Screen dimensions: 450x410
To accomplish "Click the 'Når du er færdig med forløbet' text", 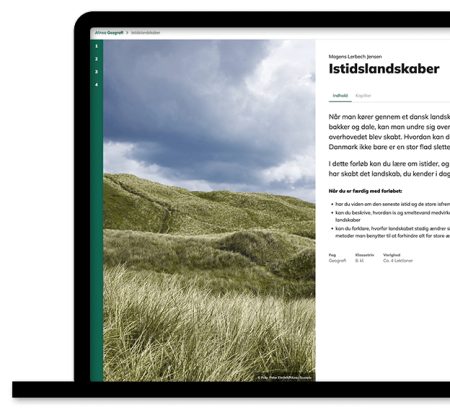I will point(365,191).
